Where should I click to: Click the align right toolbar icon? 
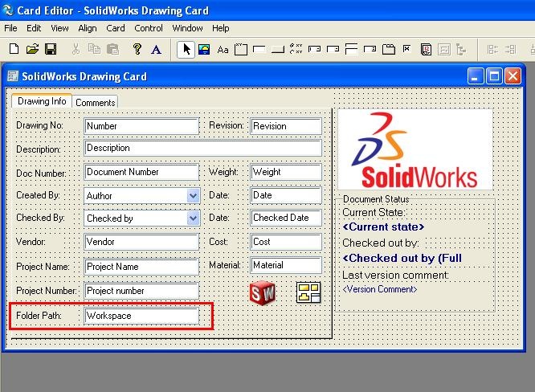coord(510,50)
